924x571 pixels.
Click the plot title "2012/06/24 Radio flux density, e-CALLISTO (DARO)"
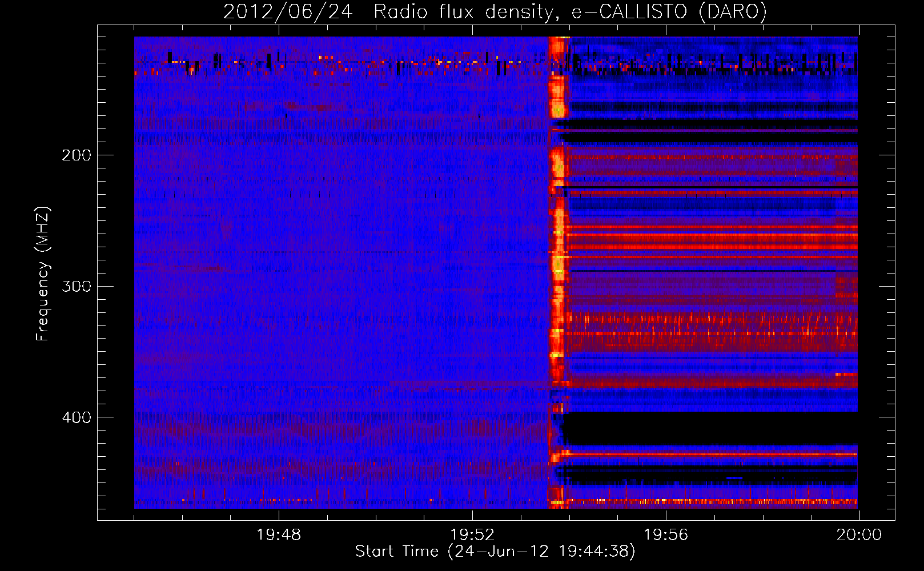[x=495, y=12]
